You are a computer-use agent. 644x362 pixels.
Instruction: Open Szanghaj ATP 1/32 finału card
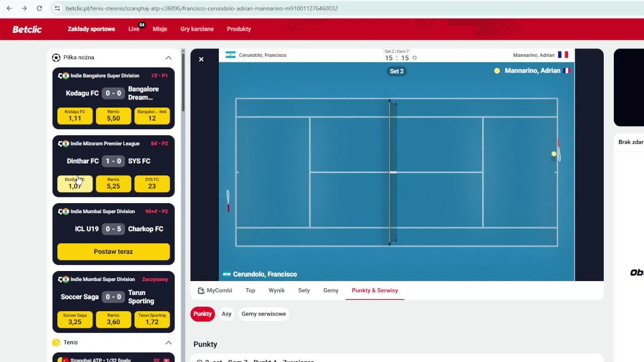click(x=113, y=358)
